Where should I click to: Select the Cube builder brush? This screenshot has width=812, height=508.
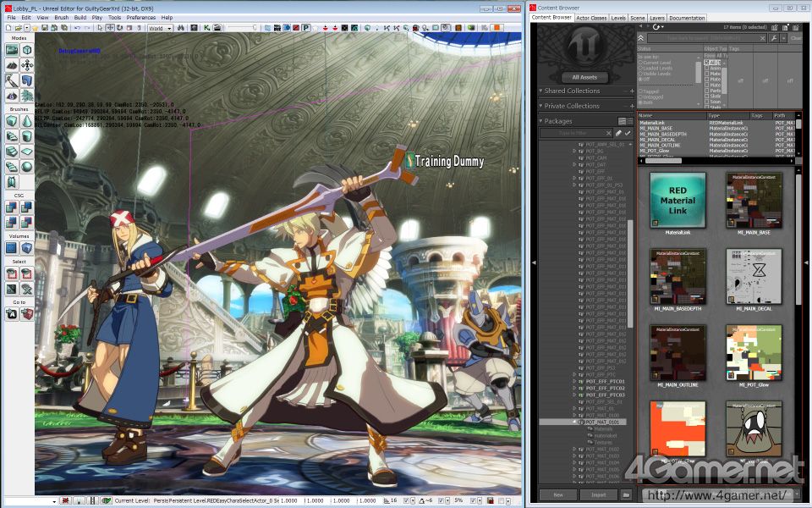click(11, 121)
